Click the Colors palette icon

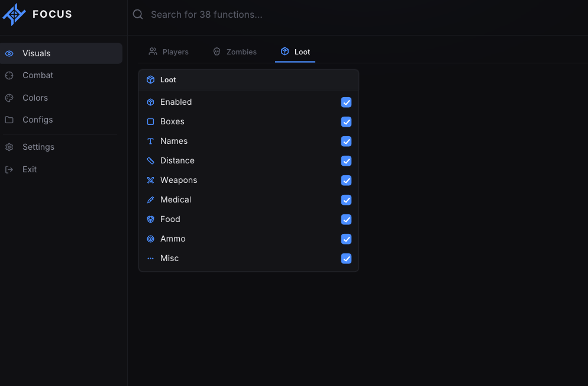pyautogui.click(x=9, y=98)
